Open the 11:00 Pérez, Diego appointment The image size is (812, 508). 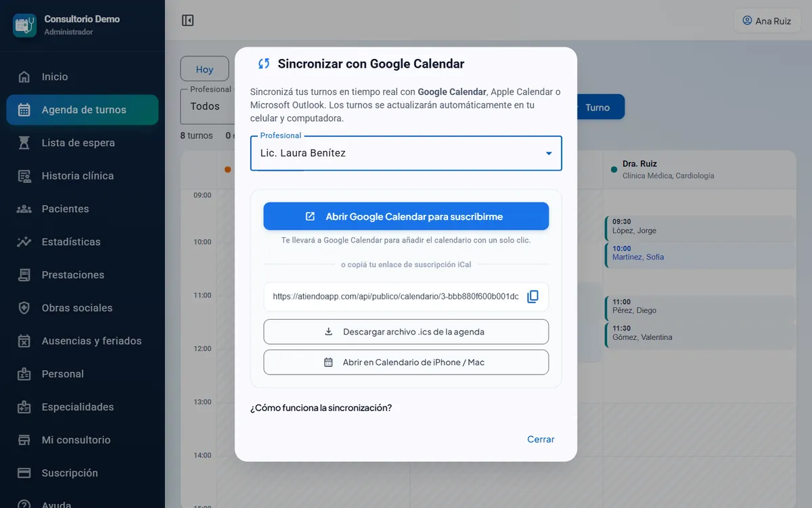(700, 308)
